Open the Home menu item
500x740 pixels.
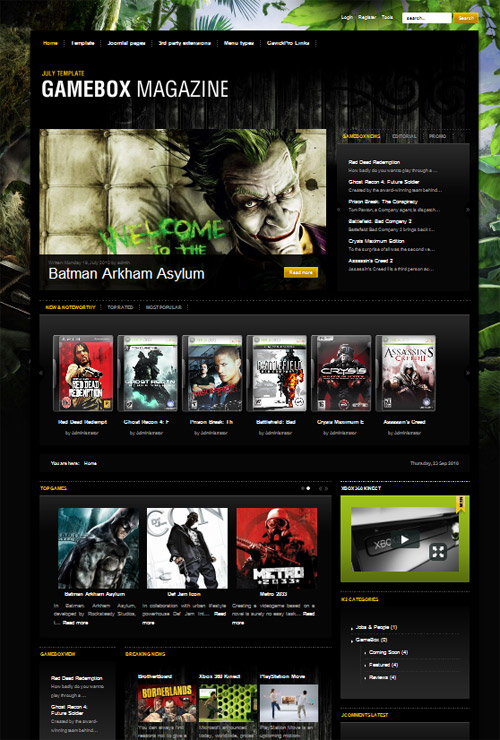click(x=50, y=43)
